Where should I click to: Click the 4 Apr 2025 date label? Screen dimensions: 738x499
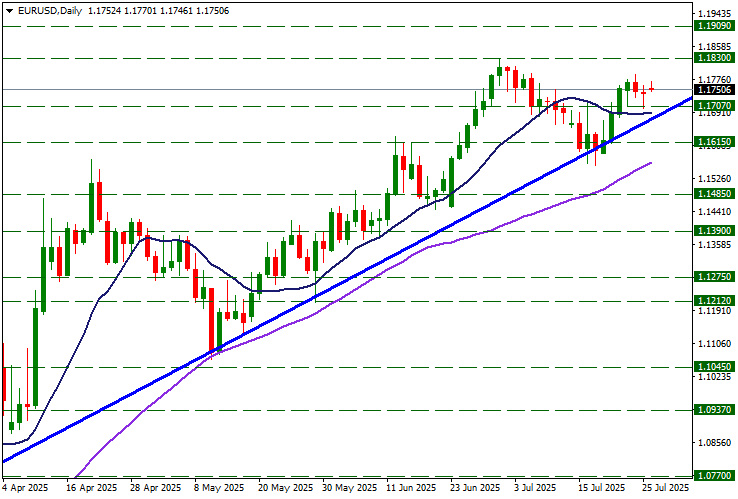point(26,488)
